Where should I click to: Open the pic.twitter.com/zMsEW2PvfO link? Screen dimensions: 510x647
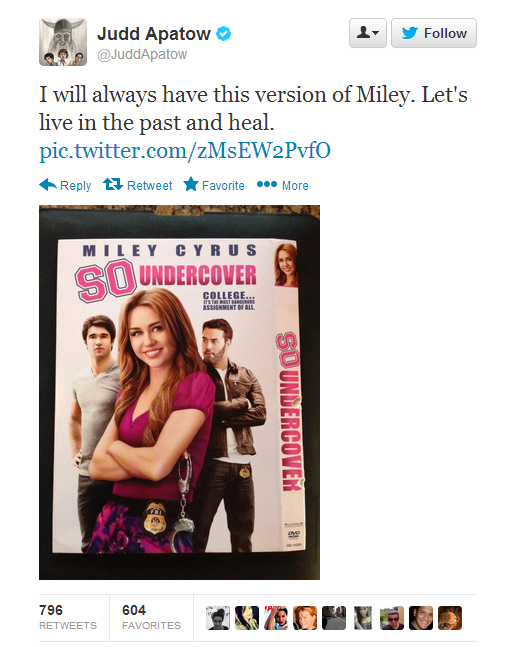coord(185,150)
